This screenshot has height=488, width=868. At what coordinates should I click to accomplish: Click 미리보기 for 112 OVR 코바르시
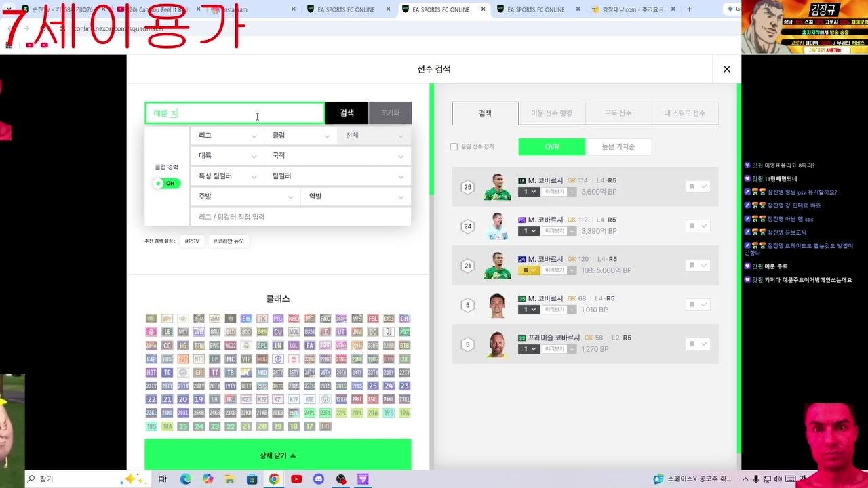click(554, 231)
